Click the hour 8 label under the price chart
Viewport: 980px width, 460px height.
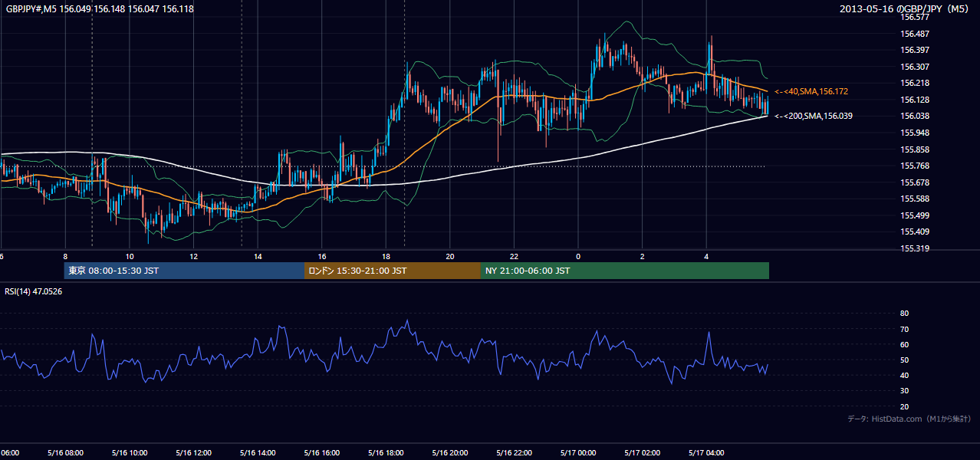65,256
